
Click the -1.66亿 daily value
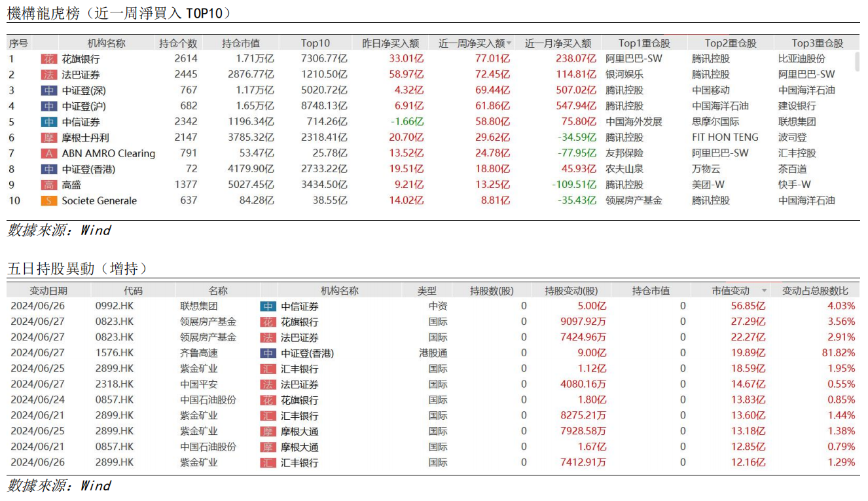coord(407,122)
